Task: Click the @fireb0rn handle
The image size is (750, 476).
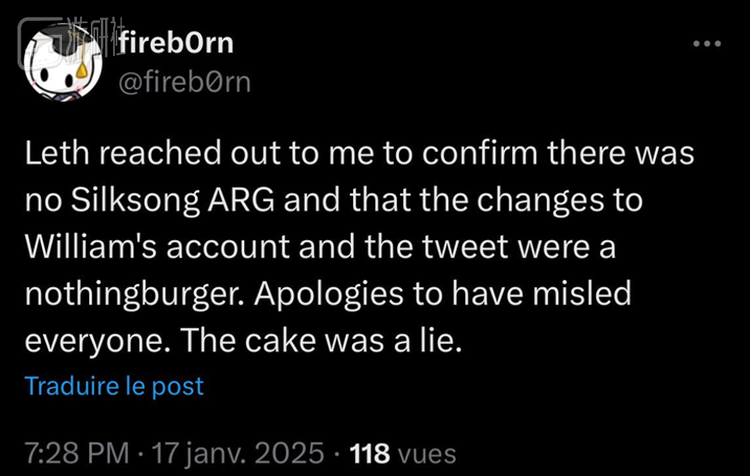Action: [x=185, y=81]
